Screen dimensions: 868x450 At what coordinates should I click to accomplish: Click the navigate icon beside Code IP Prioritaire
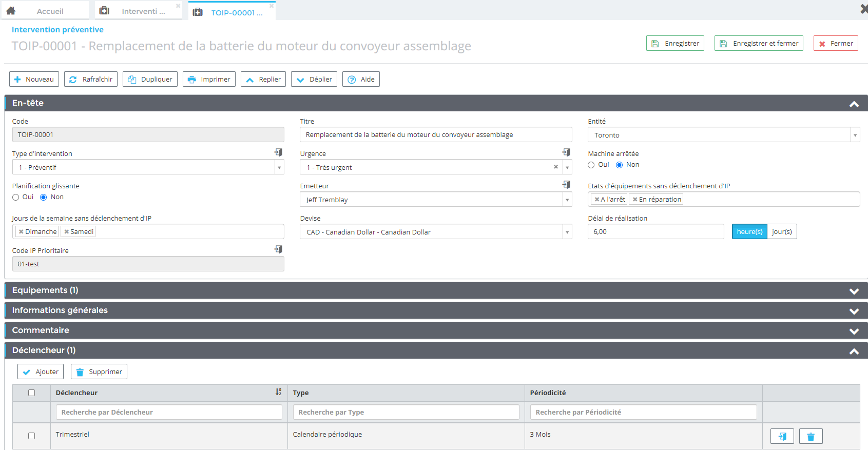click(x=278, y=249)
